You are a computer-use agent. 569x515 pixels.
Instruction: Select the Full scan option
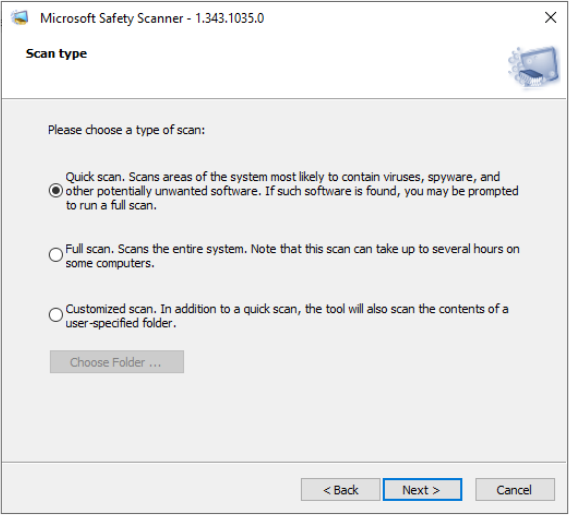[x=56, y=255]
